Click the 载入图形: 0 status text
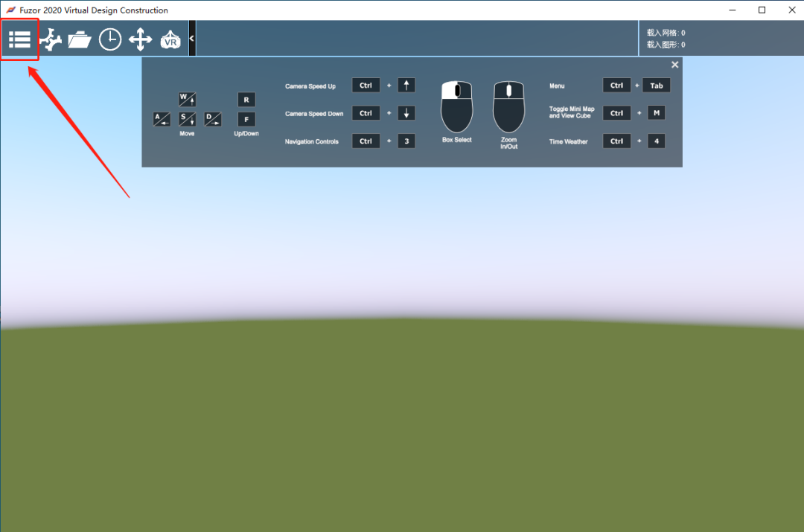Screen dimensions: 804x532 (x=666, y=45)
